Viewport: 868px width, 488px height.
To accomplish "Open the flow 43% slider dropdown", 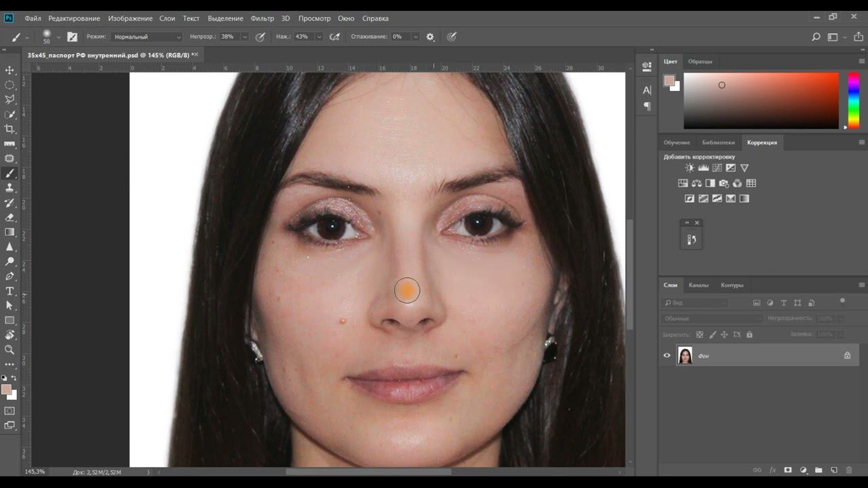I will [x=319, y=37].
